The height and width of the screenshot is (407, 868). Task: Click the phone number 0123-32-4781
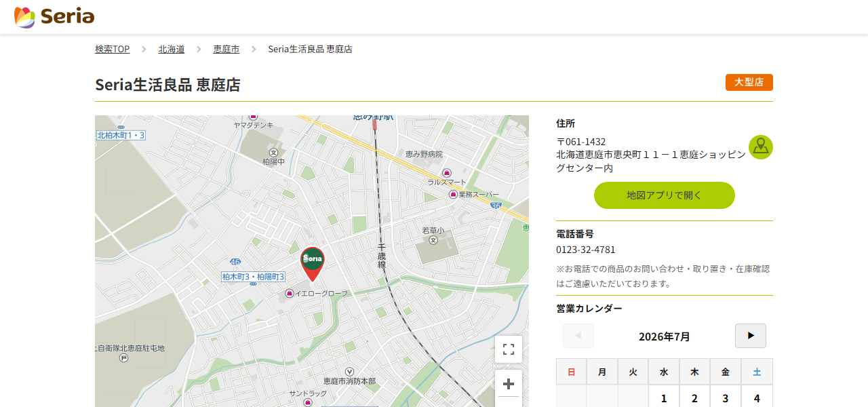pyautogui.click(x=586, y=250)
